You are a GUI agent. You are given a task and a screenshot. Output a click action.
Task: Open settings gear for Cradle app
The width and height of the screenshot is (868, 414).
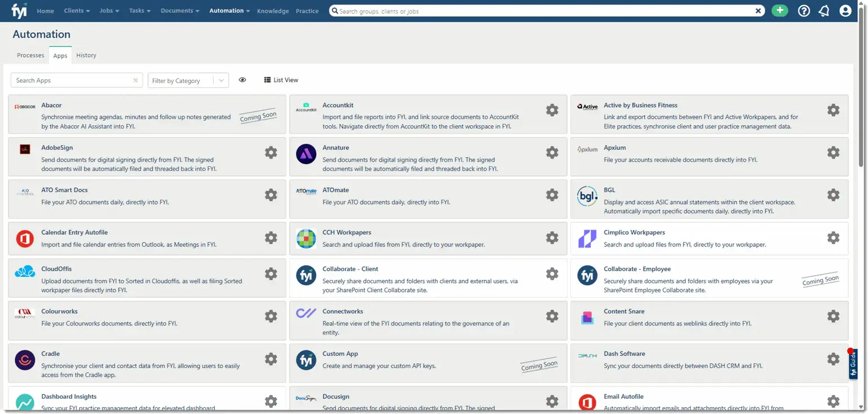271,359
